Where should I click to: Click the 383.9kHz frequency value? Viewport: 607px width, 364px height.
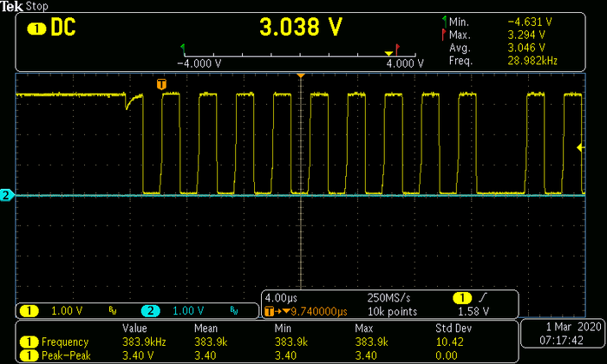(144, 342)
